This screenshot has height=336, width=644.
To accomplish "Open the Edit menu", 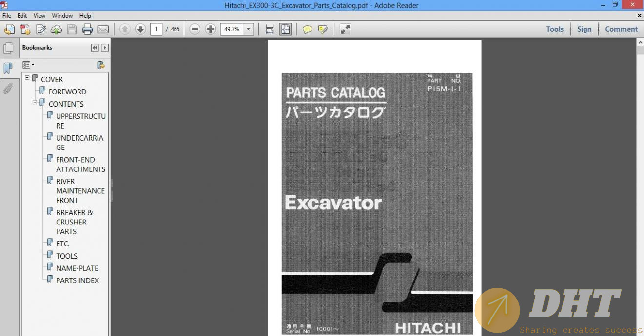I will tap(22, 16).
